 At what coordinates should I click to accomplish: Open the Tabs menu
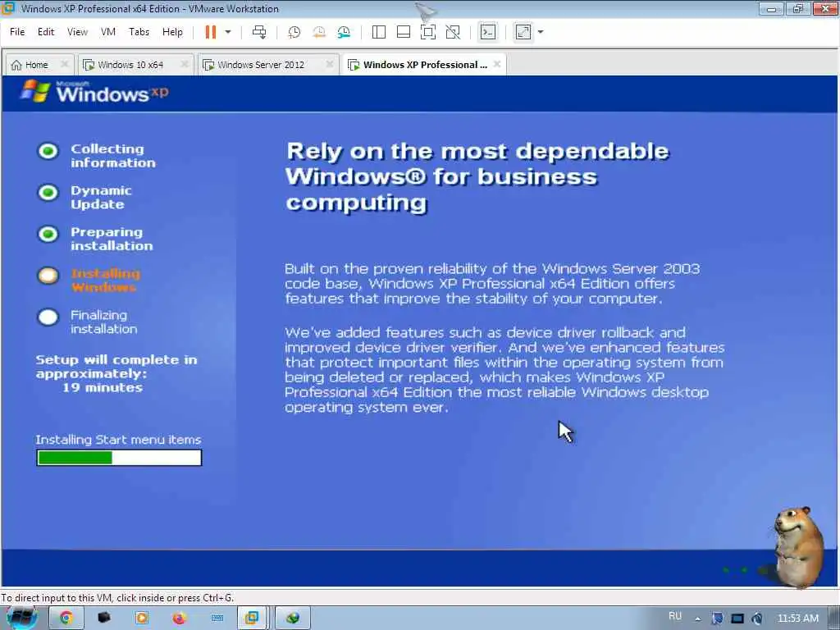pyautogui.click(x=139, y=32)
